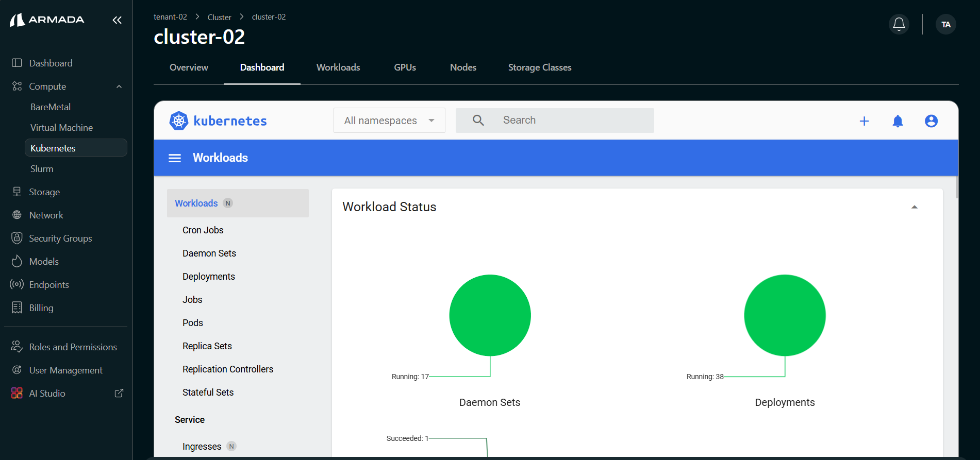
Task: Switch to the GPUs tab
Action: point(405,67)
